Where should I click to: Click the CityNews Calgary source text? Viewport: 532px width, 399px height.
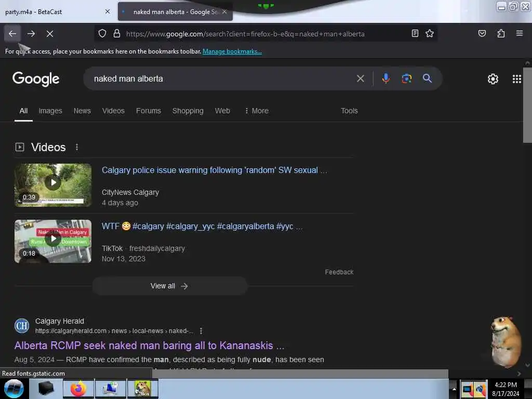click(130, 192)
